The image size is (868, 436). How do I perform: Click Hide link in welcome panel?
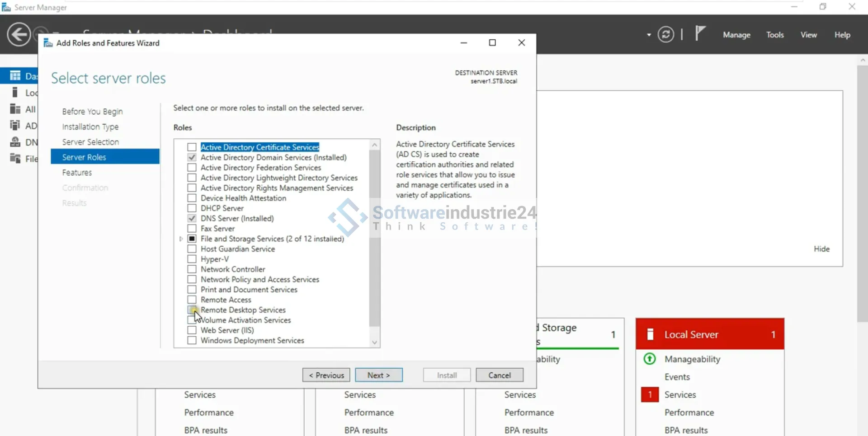click(x=821, y=249)
